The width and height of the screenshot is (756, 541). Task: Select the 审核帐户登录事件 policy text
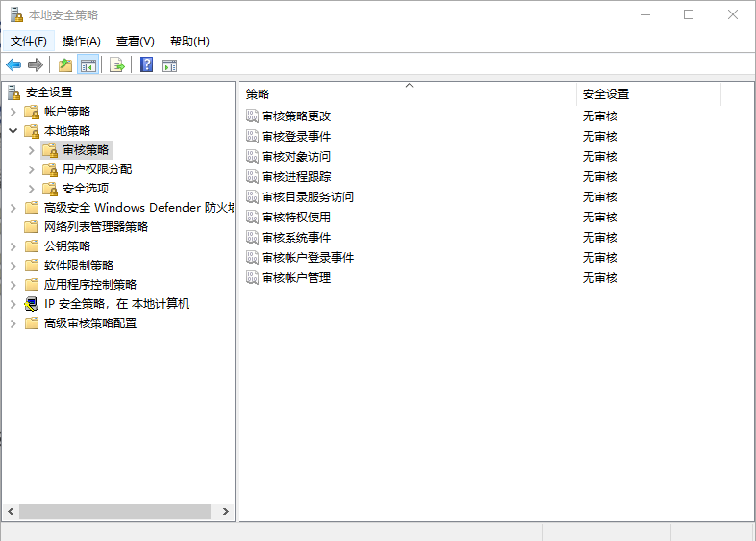coord(308,258)
